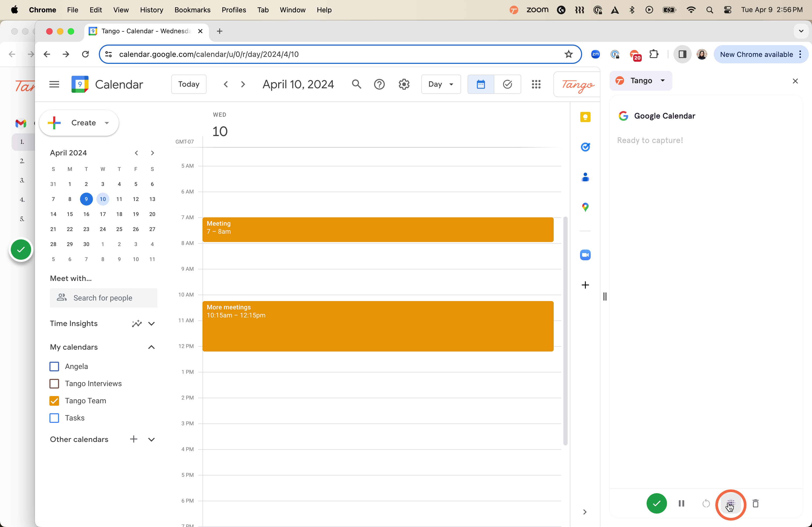Open the Bookmarks menu in menu bar
Image resolution: width=812 pixels, height=527 pixels.
point(193,10)
